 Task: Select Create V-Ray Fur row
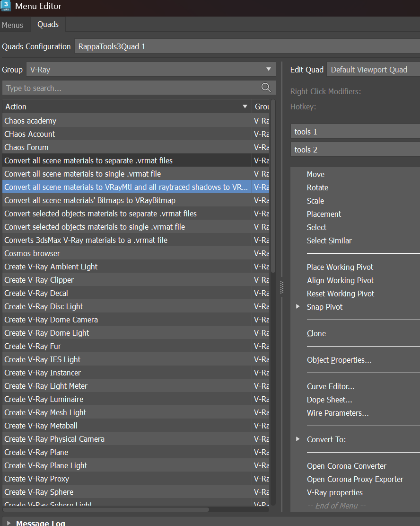[x=136, y=346]
